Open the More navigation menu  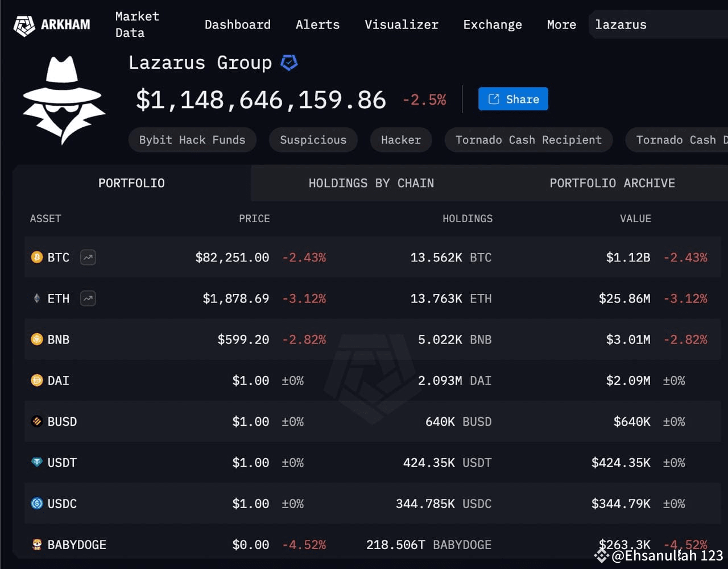point(561,24)
